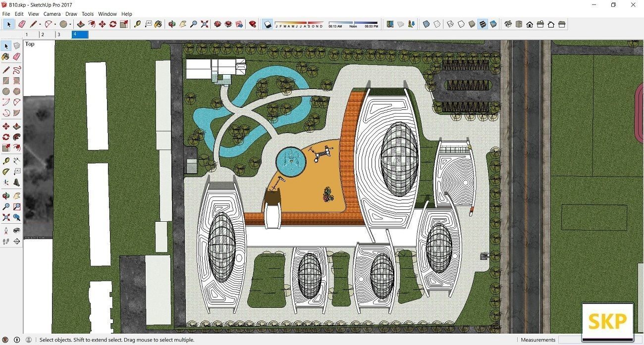Select the Rotated Rectangle tool
The height and width of the screenshot is (345, 644).
click(x=17, y=81)
